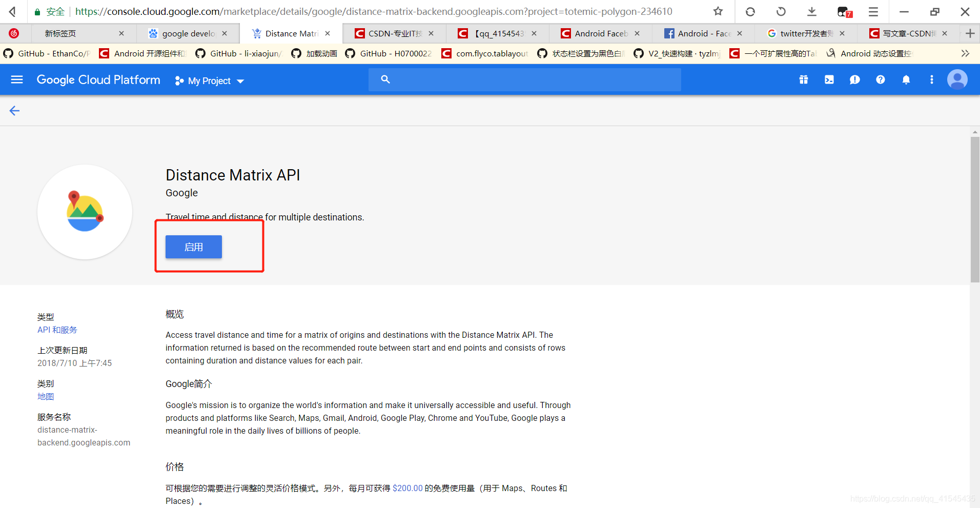980x508 pixels.
Task: Click the 2018/7/10 上午7:45 update date
Action: click(x=74, y=363)
